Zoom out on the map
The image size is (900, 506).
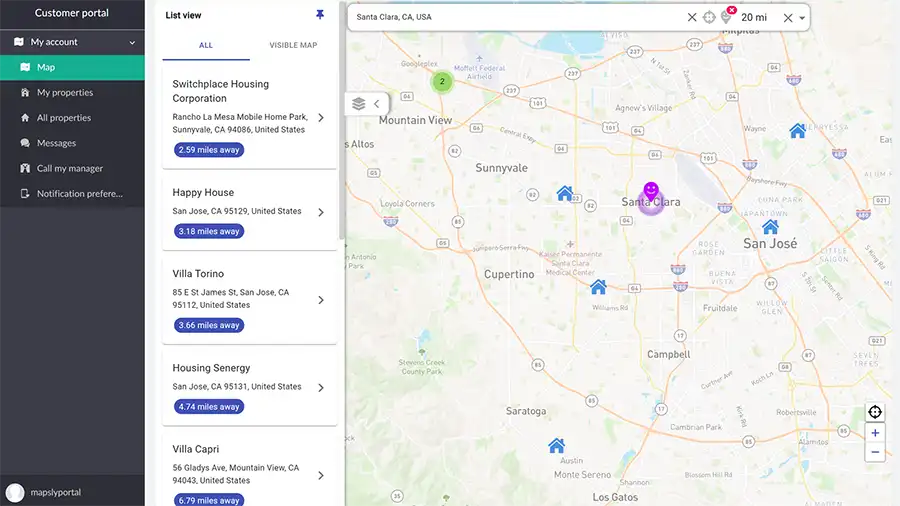pyautogui.click(x=875, y=452)
